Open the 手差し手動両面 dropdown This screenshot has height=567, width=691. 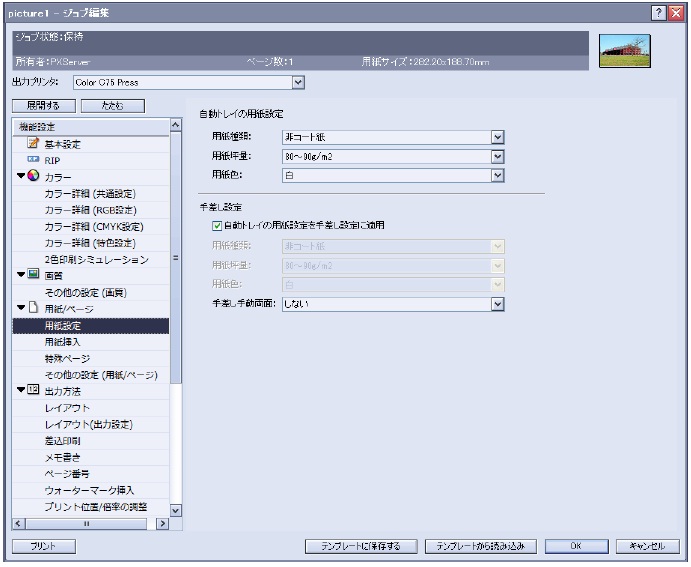point(497,304)
